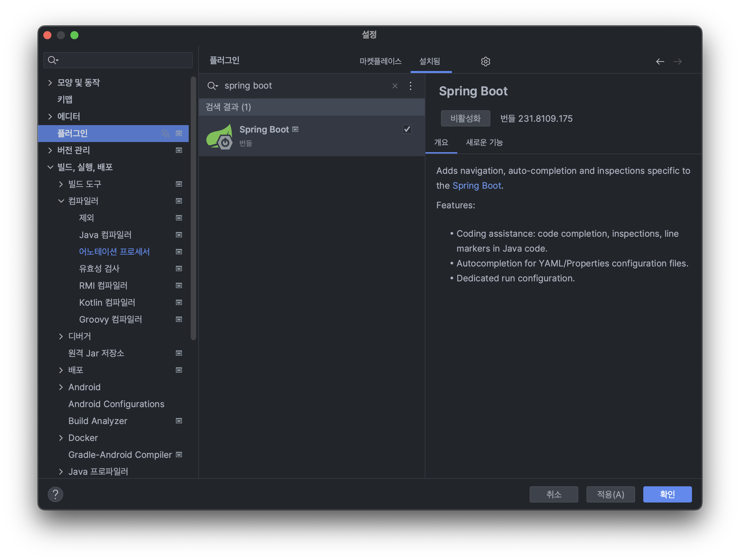Select the Spring Boot search result row
This screenshot has width=740, height=560.
point(311,136)
